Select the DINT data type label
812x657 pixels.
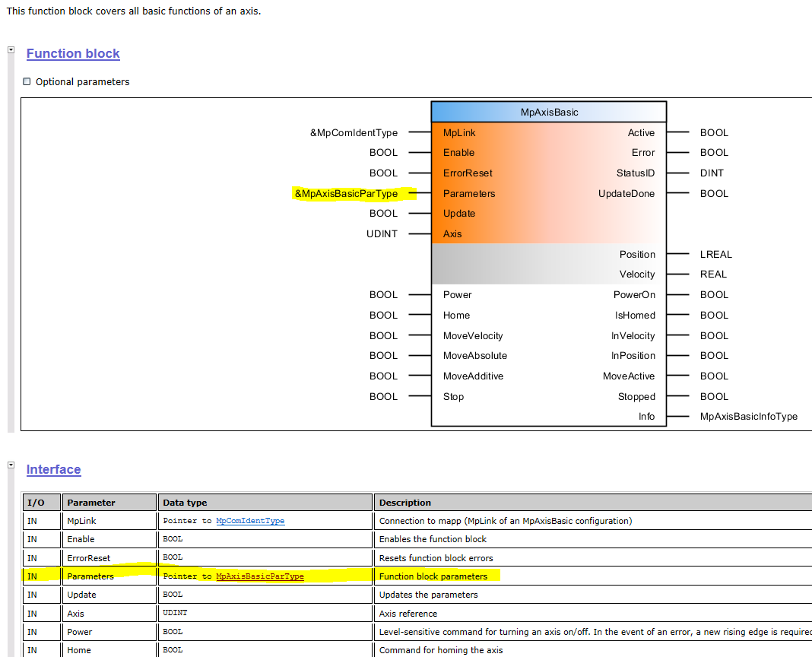(712, 173)
